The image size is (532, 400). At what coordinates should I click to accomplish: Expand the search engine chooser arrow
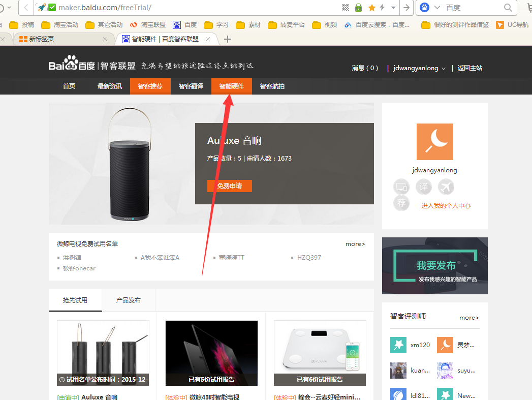tap(437, 8)
